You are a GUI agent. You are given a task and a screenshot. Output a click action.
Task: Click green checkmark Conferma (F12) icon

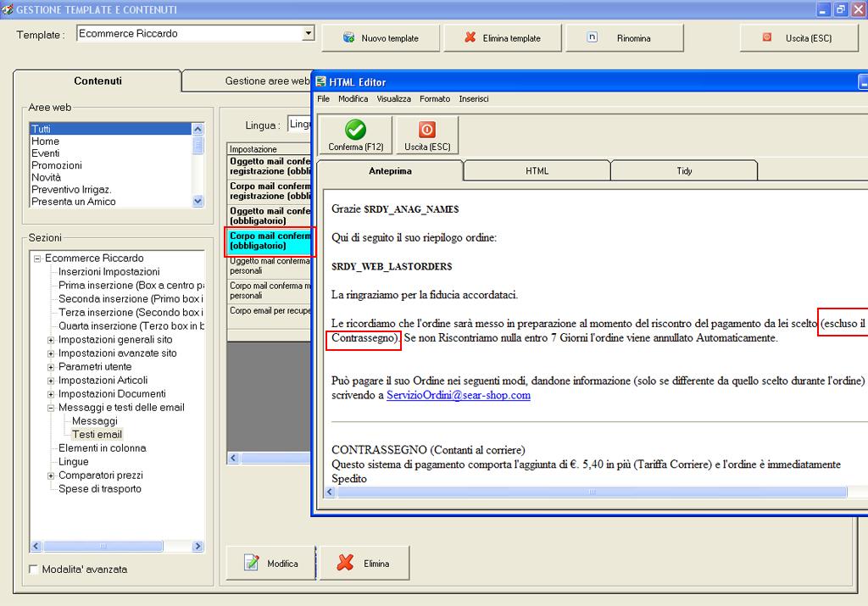[x=355, y=130]
